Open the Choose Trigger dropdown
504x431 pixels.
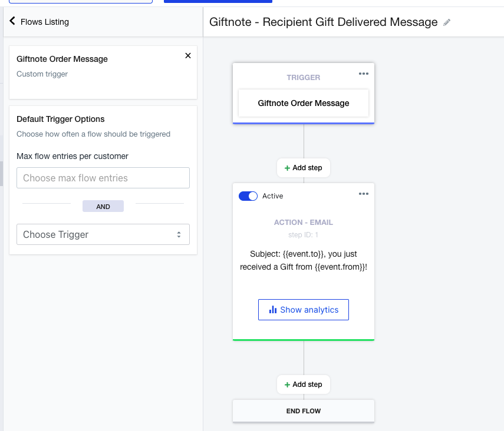[x=103, y=234]
